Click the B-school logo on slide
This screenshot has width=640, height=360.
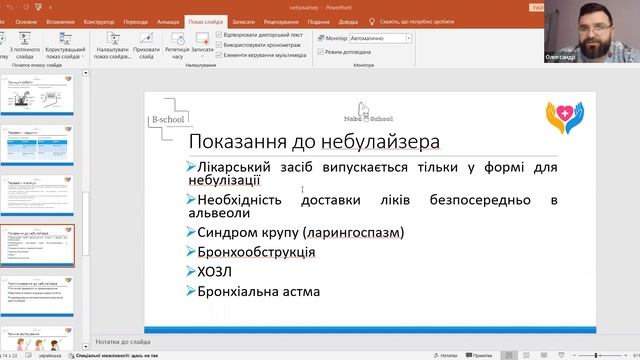169,119
